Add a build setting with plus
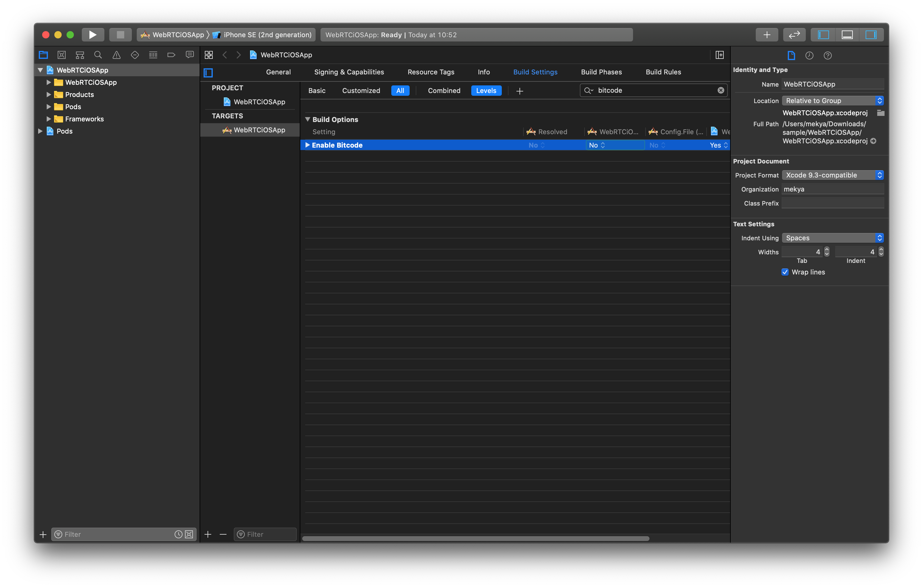Viewport: 923px width, 588px height. coord(520,91)
